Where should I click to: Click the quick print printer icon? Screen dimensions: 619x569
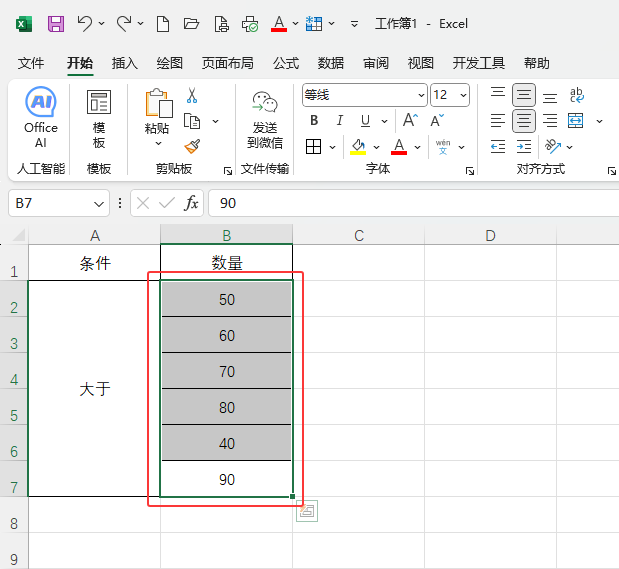[250, 24]
